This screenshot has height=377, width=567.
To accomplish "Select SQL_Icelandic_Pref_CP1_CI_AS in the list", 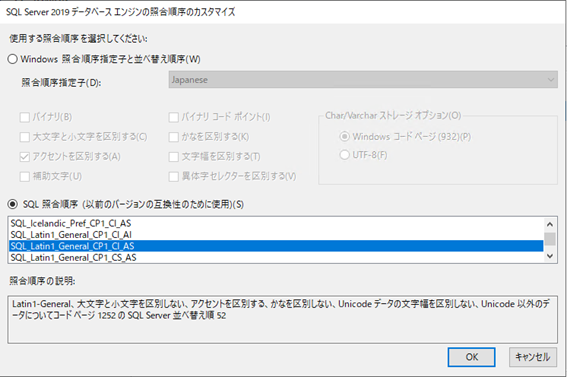I will (x=276, y=223).
